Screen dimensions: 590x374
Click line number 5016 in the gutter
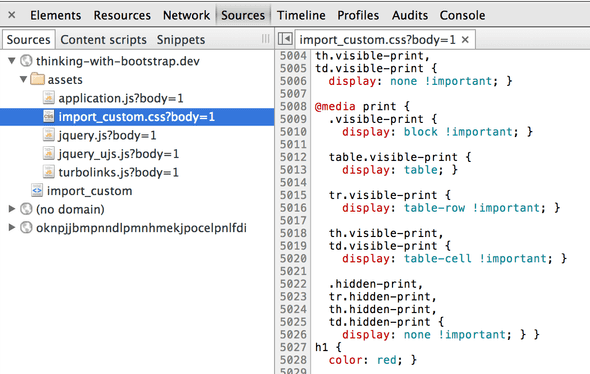[293, 208]
